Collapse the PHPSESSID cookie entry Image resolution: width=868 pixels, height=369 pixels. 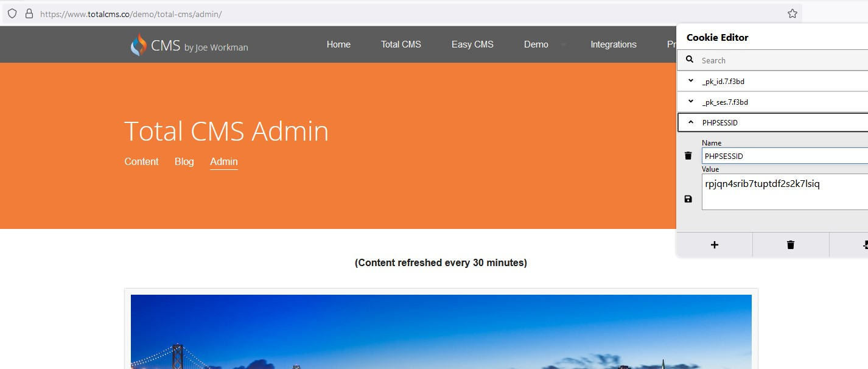tap(690, 122)
